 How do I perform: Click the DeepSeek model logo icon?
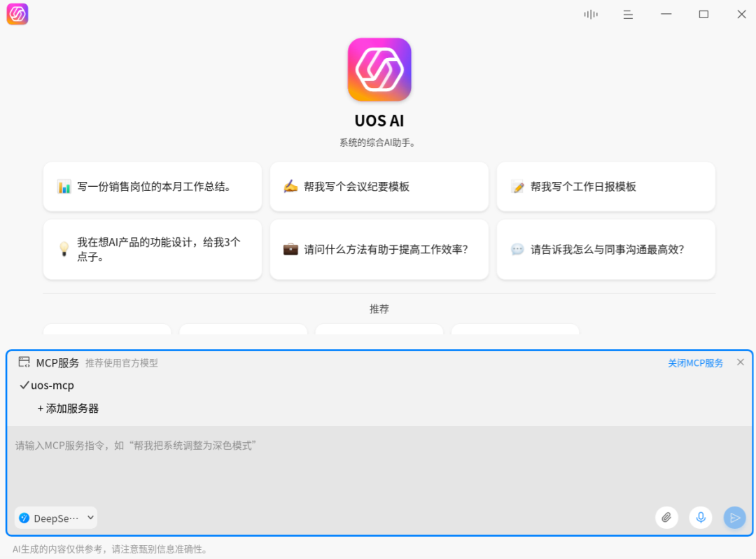[x=24, y=518]
